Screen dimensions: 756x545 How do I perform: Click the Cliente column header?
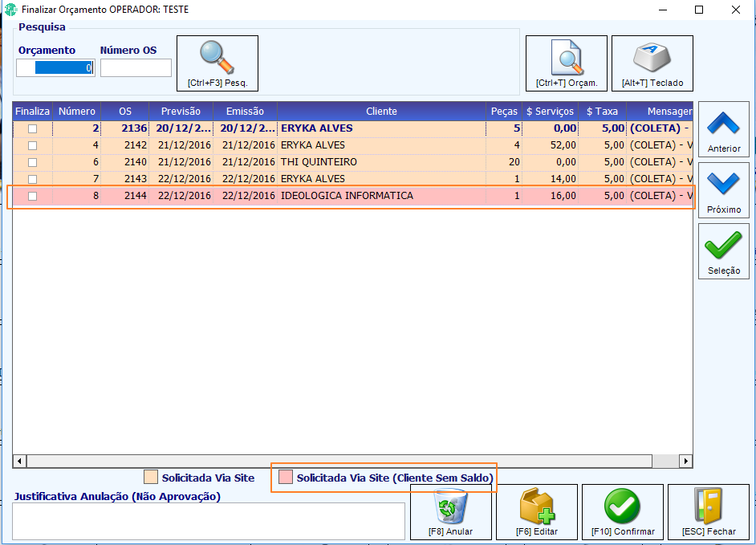click(381, 112)
